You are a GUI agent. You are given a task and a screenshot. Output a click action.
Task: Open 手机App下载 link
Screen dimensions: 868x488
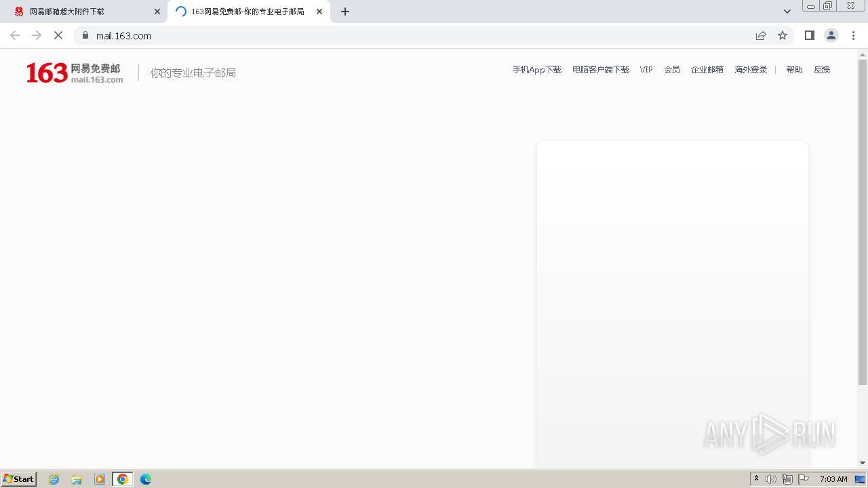(537, 70)
